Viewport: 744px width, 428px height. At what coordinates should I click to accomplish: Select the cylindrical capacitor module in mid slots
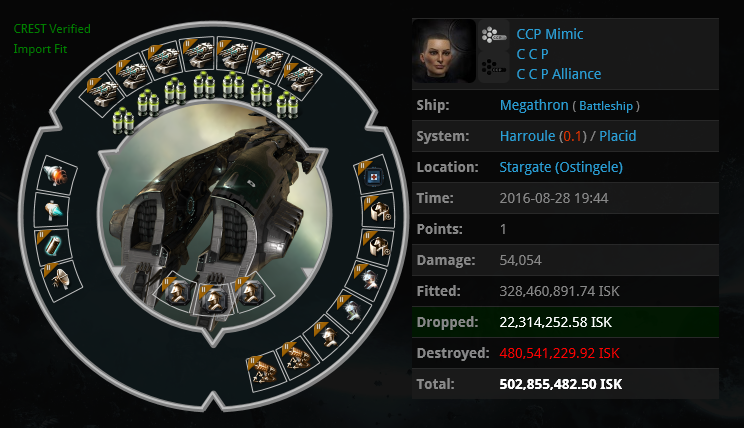(52, 244)
